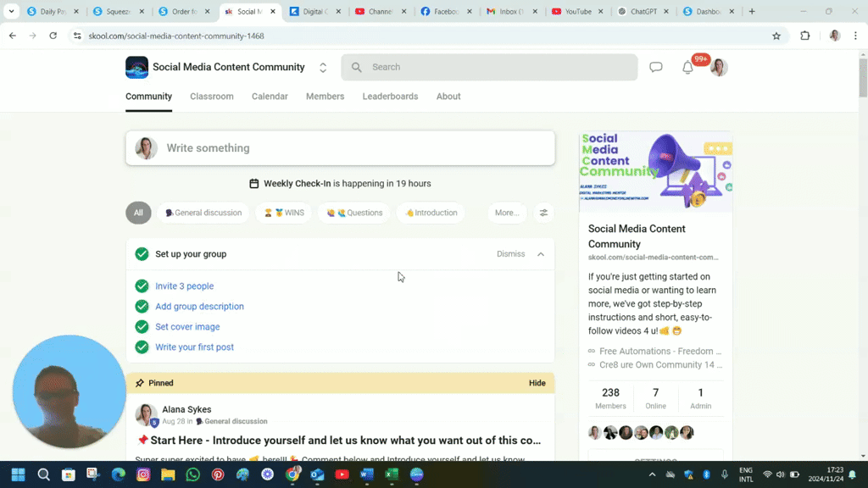Image resolution: width=868 pixels, height=488 pixels.
Task: Click the checkmark beside Invite 3 people
Action: (142, 286)
